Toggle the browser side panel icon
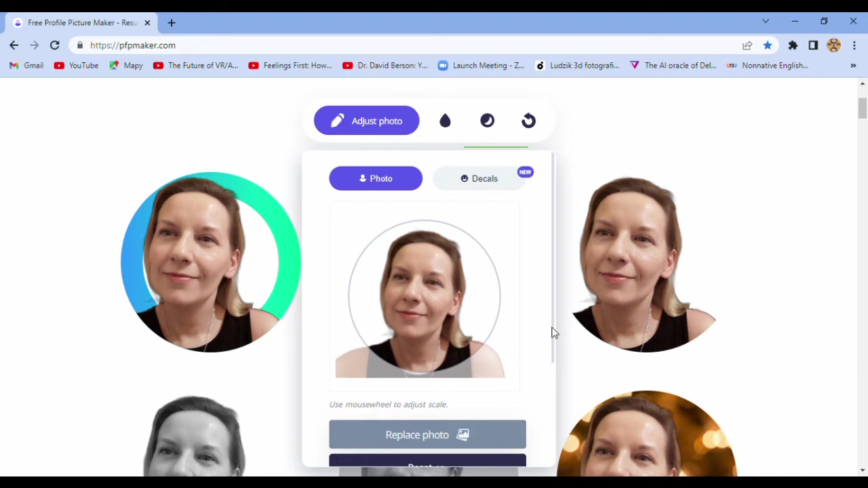The width and height of the screenshot is (868, 488). pos(813,45)
